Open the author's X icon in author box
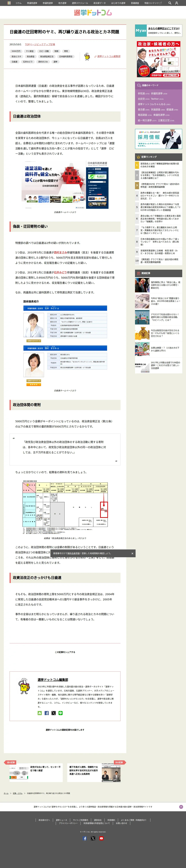 click(54, 713)
